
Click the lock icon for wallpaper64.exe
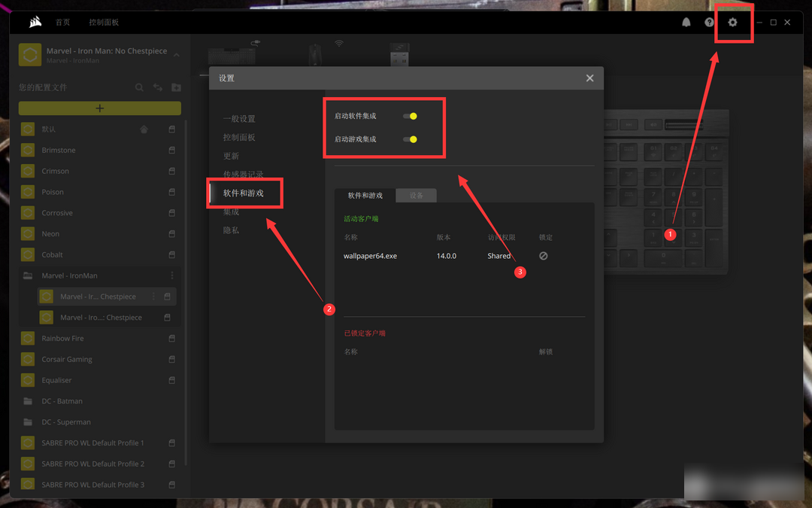(544, 256)
